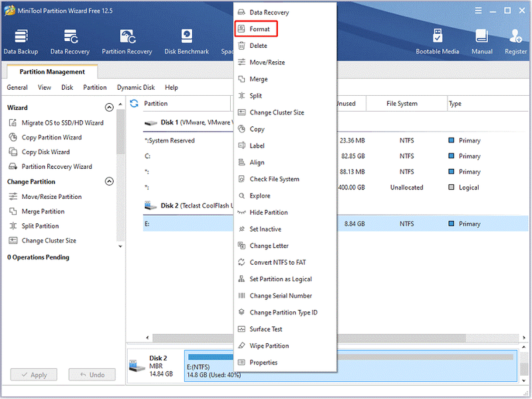532x399 pixels.
Task: Click the Undo button
Action: (92, 375)
